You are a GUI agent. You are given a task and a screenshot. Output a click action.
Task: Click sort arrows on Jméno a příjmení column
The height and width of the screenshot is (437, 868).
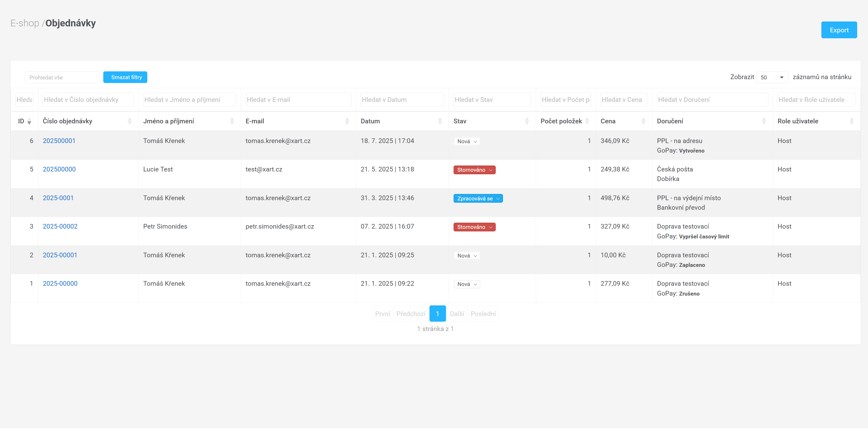(x=232, y=121)
